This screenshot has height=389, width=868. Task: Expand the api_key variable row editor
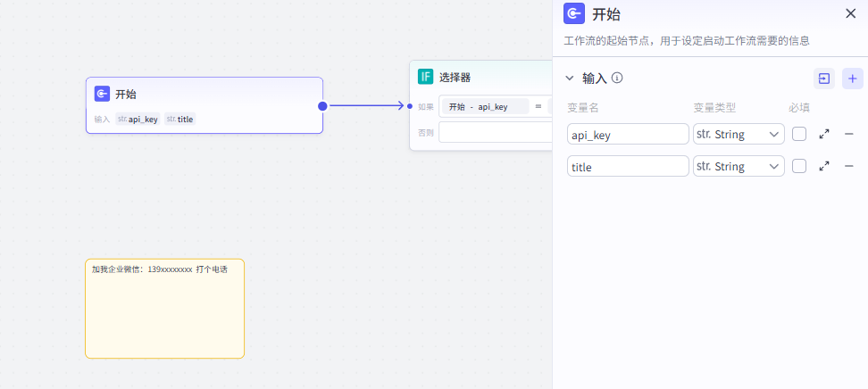tap(824, 134)
